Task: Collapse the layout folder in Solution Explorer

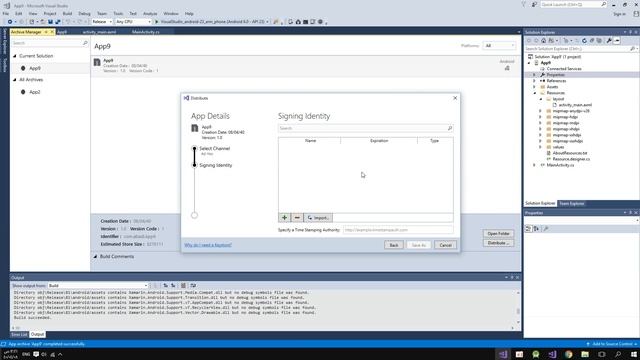Action: [x=540, y=99]
